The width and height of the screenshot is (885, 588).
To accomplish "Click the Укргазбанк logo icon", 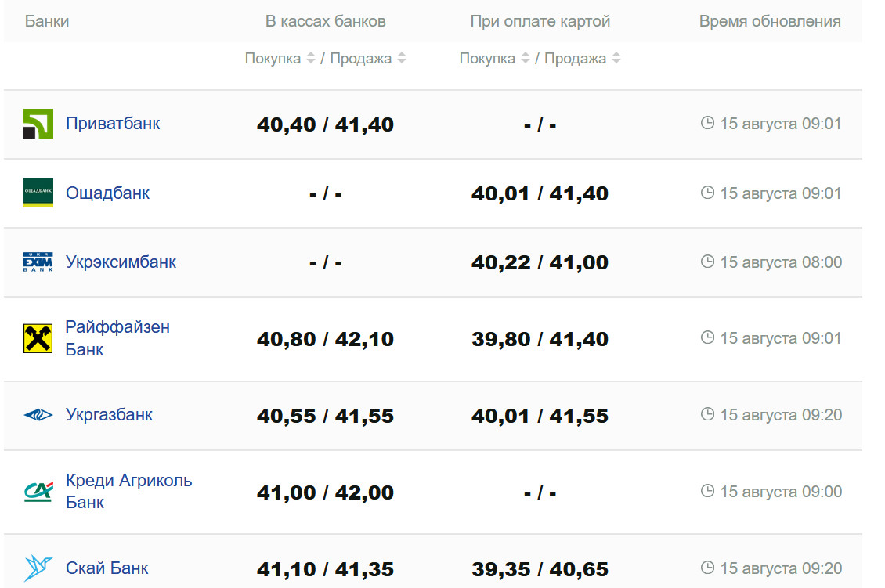I will pos(38,415).
